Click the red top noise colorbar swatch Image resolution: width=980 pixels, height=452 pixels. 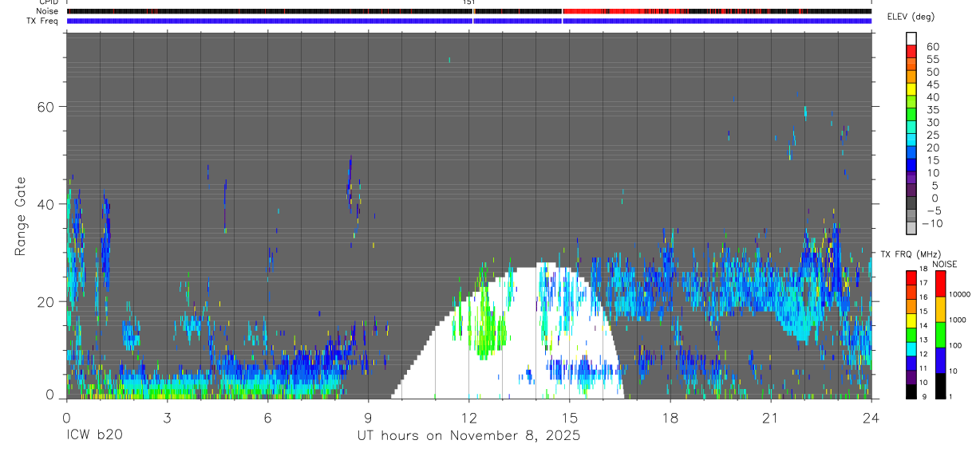(x=940, y=284)
